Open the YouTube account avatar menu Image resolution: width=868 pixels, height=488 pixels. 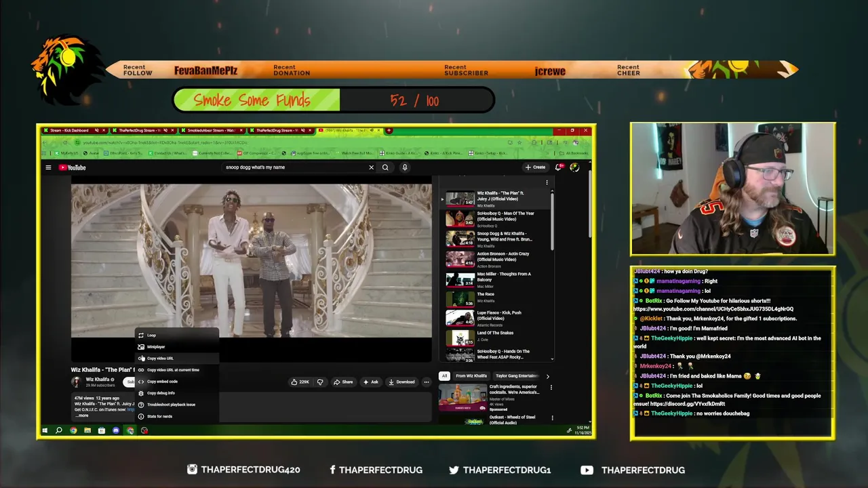tap(574, 167)
